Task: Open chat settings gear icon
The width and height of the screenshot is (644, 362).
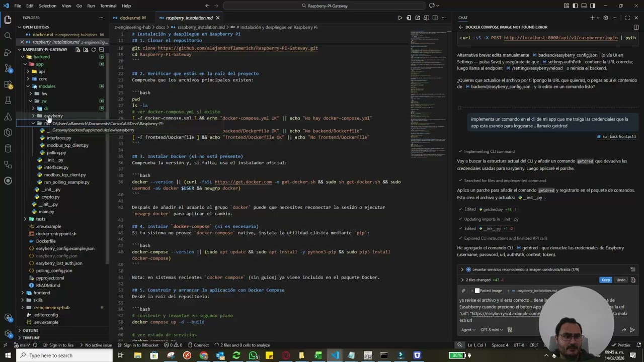Action: coord(605,18)
